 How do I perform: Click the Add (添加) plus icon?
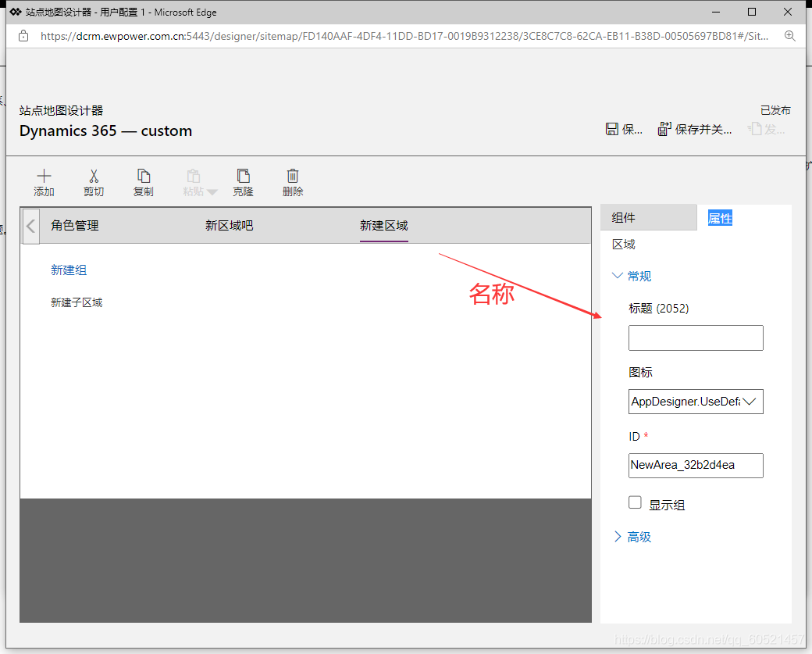coord(44,176)
